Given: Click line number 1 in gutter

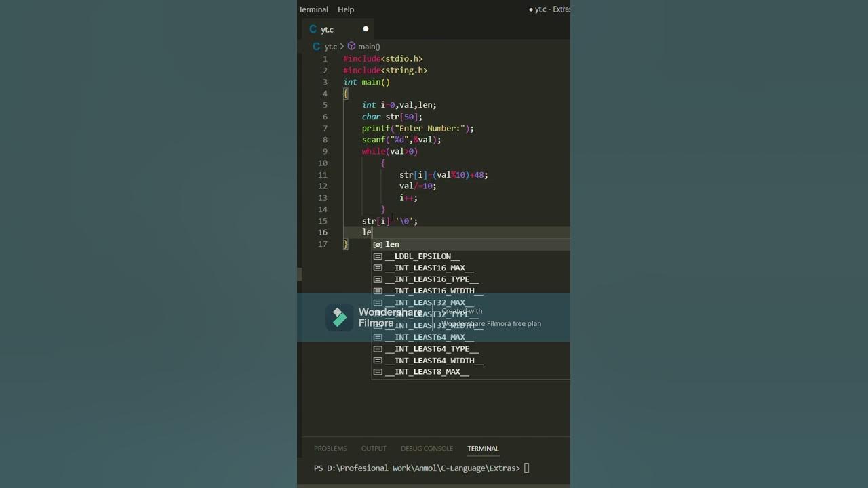Looking at the screenshot, I should point(325,59).
